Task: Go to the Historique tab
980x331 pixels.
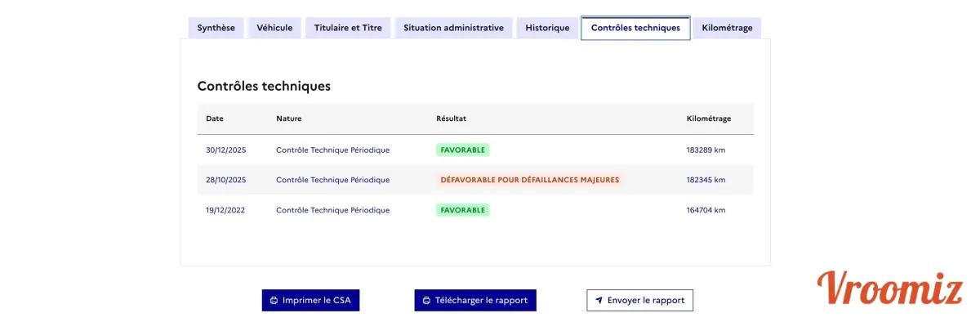Action: tap(547, 28)
